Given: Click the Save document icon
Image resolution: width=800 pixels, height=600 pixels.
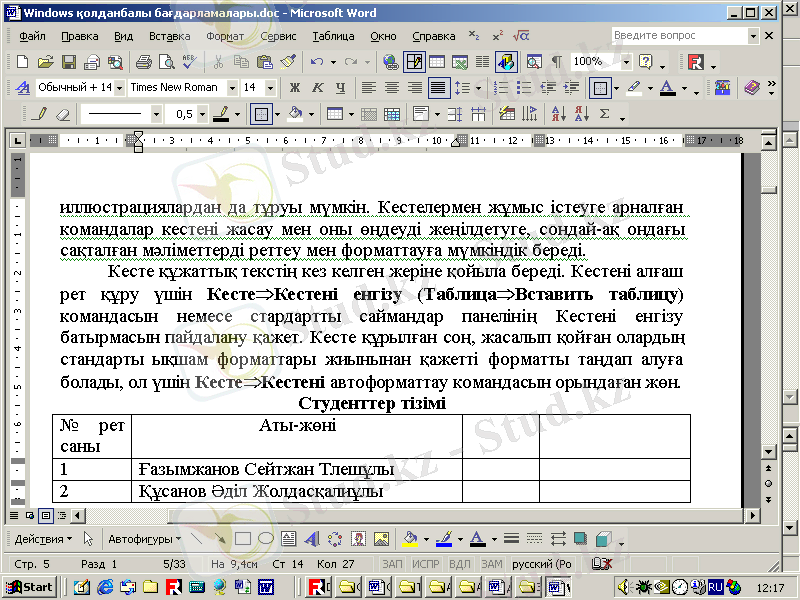Looking at the screenshot, I should (69, 62).
